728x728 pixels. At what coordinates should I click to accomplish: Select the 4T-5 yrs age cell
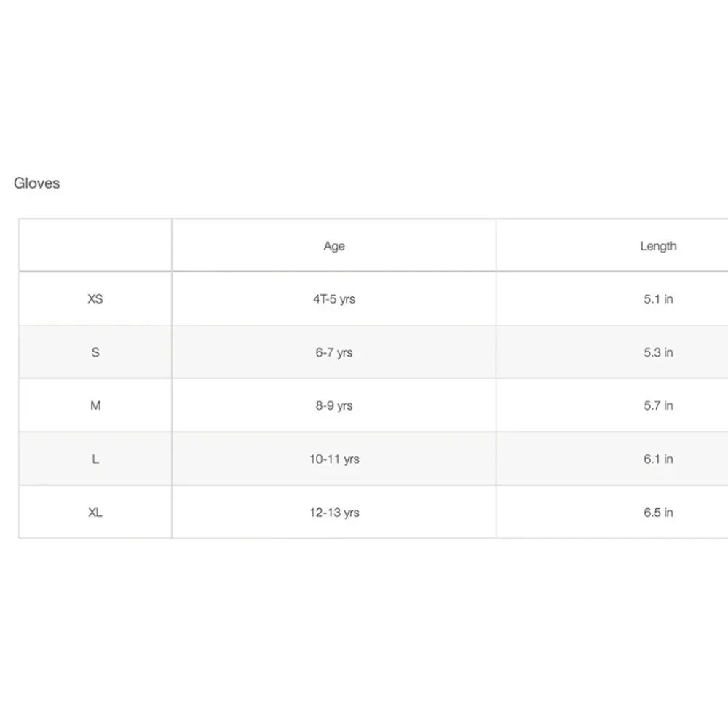point(334,299)
